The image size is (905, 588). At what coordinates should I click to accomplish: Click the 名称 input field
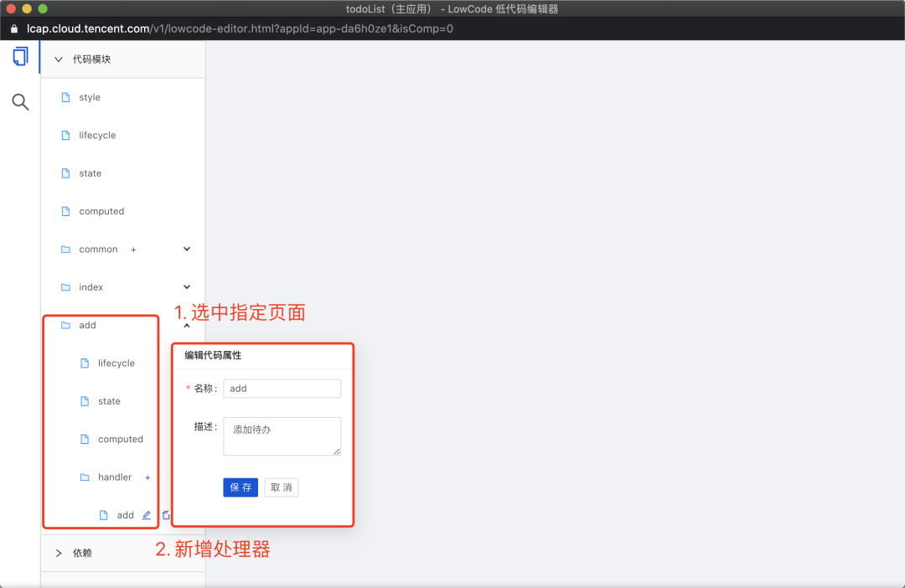[282, 389]
